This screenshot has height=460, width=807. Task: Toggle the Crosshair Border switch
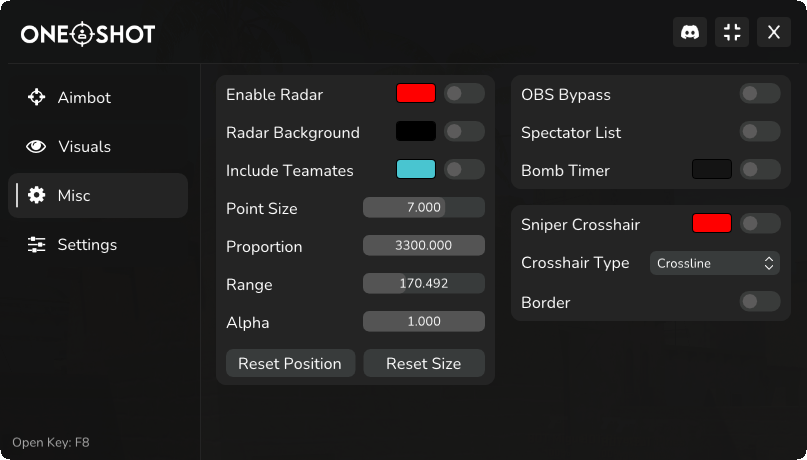pos(760,302)
